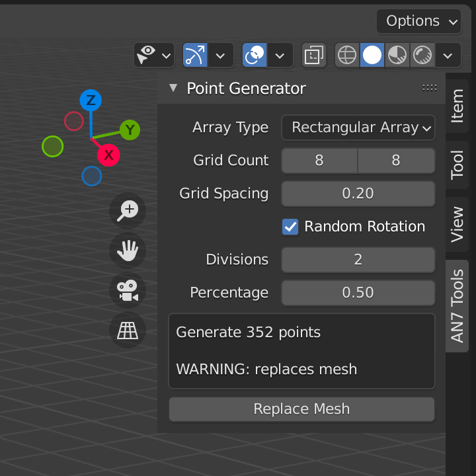This screenshot has width=476, height=476.
Task: Click the Percentage value field
Action: [358, 293]
